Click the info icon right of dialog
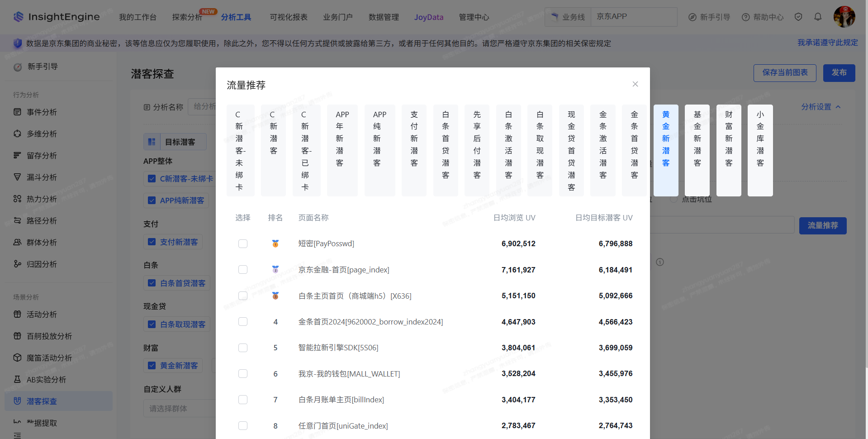 point(660,262)
